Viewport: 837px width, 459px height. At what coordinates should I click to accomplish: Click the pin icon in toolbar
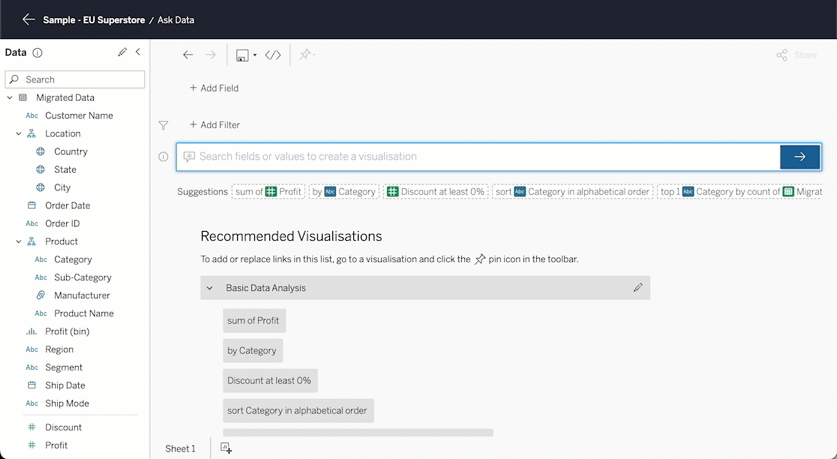tap(305, 55)
